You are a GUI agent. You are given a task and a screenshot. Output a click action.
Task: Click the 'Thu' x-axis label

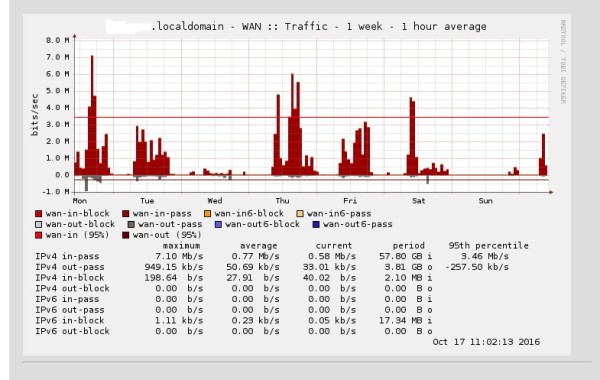[282, 201]
